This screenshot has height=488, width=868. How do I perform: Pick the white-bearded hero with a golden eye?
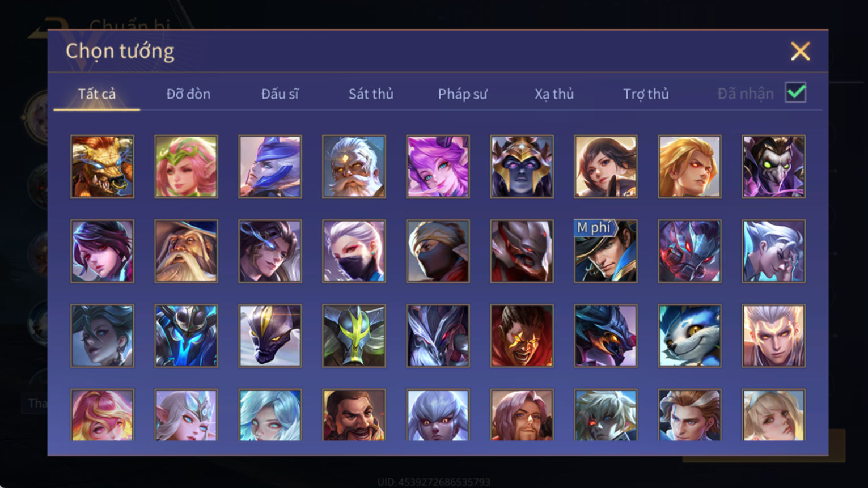(354, 167)
